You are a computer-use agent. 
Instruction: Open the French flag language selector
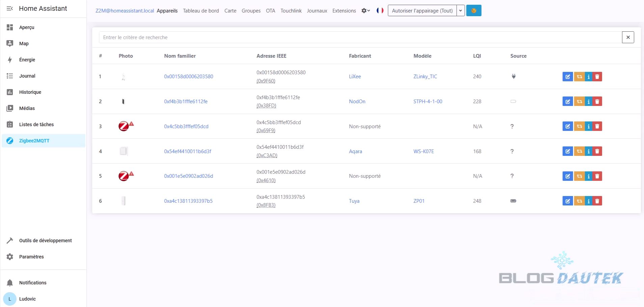coord(380,11)
